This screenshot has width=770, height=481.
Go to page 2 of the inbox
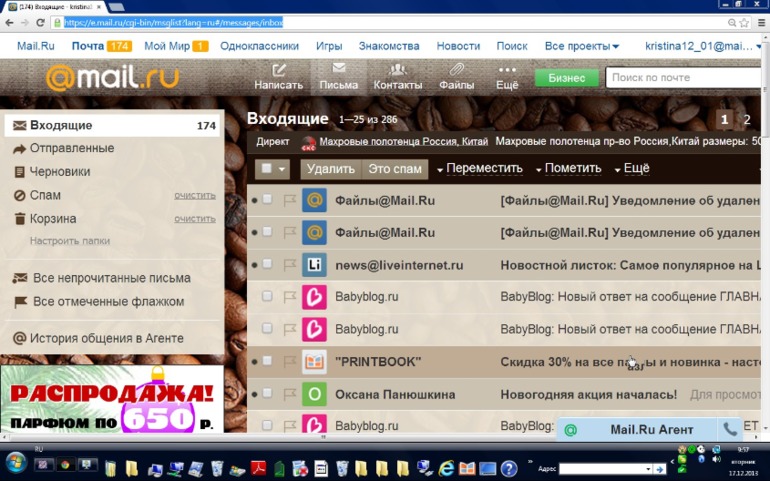pos(746,120)
